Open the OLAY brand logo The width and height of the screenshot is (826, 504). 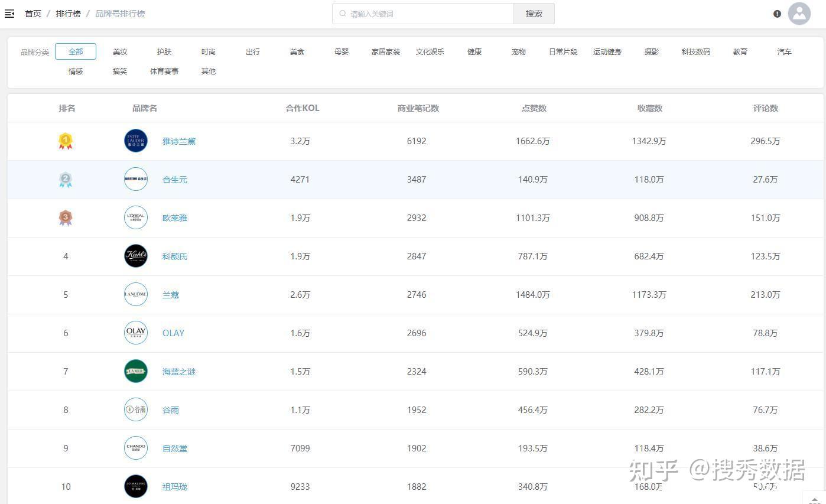136,333
